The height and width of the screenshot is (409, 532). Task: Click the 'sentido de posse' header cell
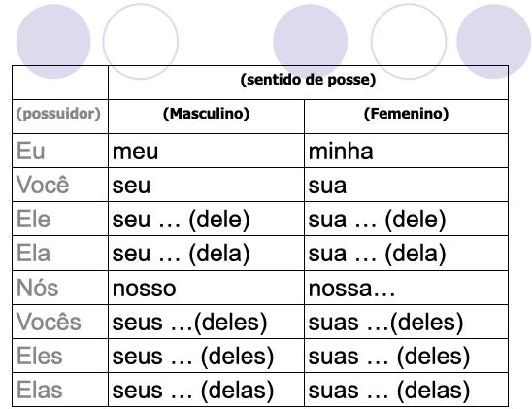(x=308, y=83)
